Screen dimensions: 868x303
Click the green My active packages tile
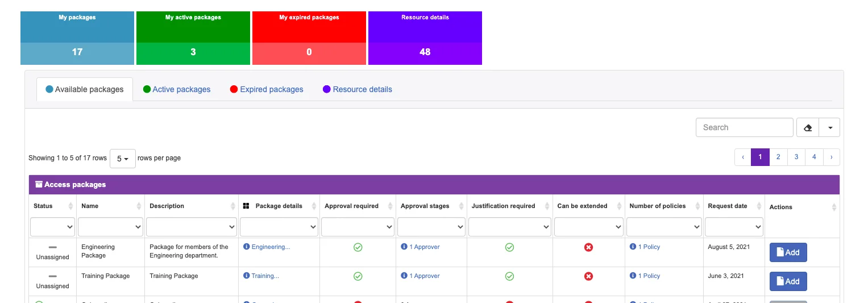tap(193, 38)
